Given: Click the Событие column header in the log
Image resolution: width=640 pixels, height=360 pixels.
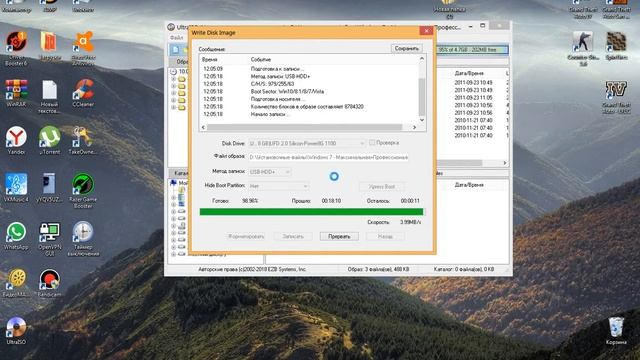Looking at the screenshot, I should coord(261,60).
